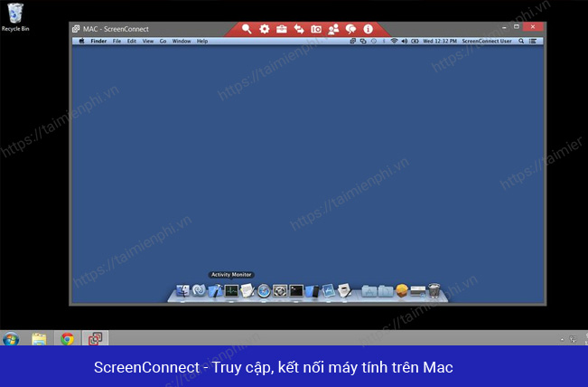Close the MAC - ScreenConnect window
588x387 pixels.
pos(533,27)
